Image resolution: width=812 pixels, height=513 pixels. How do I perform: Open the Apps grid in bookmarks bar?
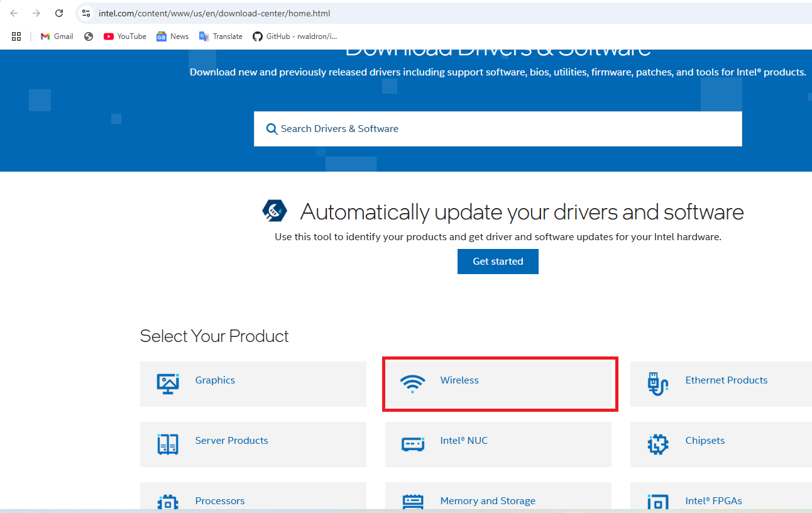tap(16, 36)
